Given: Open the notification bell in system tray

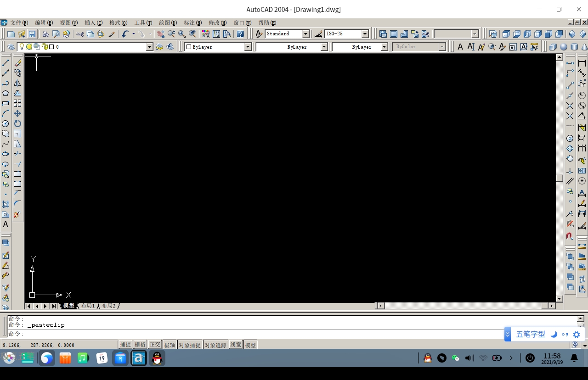Looking at the screenshot, I should (x=574, y=358).
